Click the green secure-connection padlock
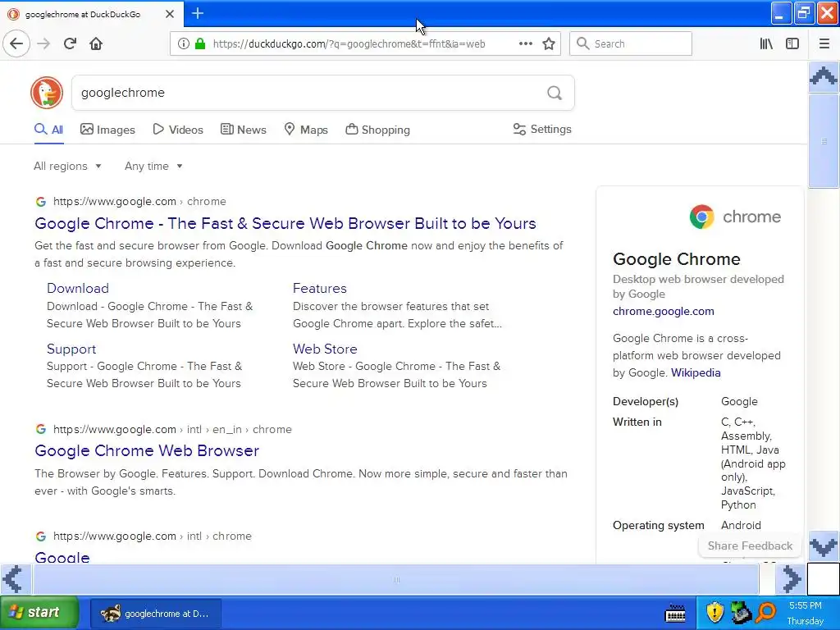840x630 pixels. [x=200, y=43]
